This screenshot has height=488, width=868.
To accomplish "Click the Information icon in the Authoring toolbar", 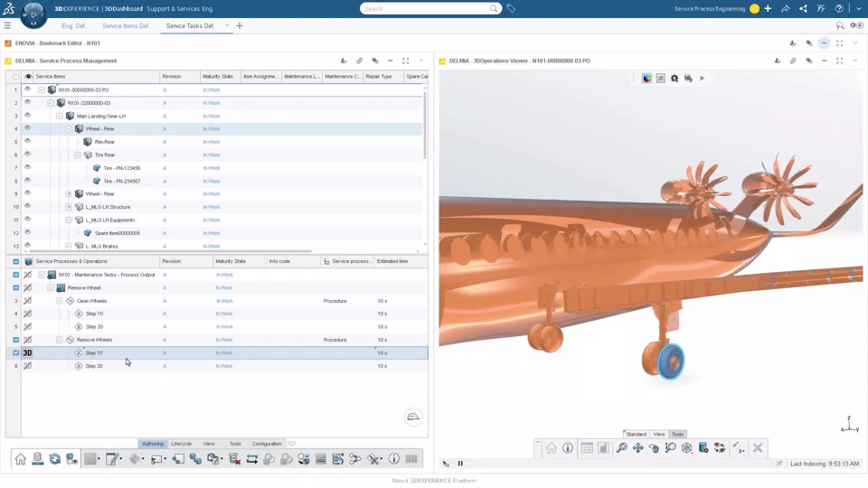I will 393,459.
